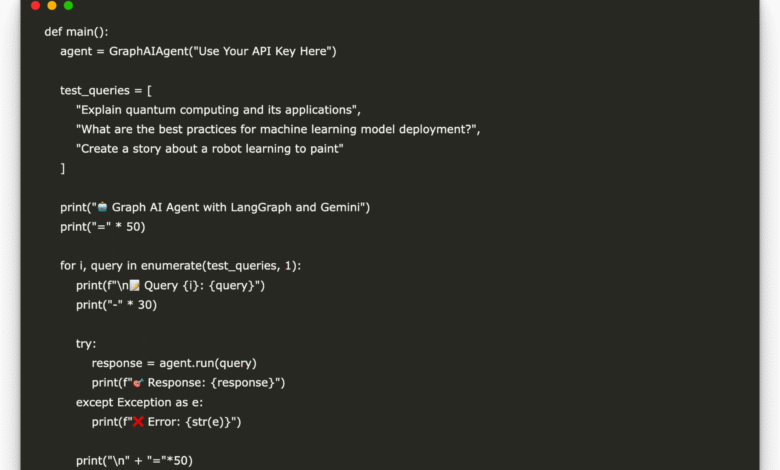The height and width of the screenshot is (470, 780).
Task: Click the final print statement with "="*50
Action: point(134,460)
